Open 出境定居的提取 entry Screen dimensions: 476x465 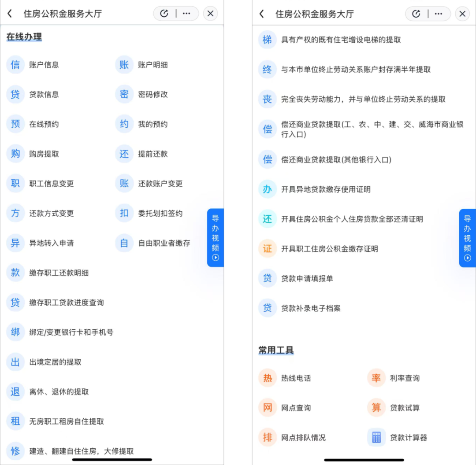point(55,362)
